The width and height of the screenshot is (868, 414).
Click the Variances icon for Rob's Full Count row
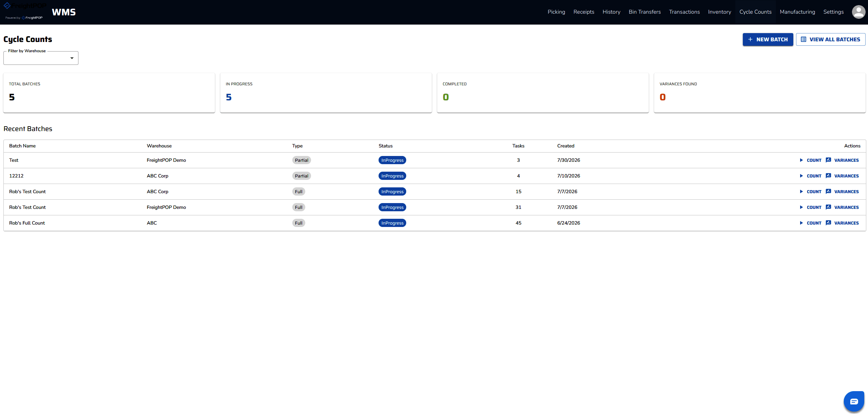click(828, 223)
